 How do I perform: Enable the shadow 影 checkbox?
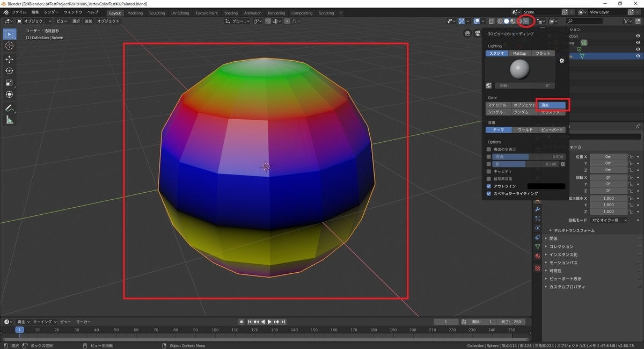click(489, 164)
